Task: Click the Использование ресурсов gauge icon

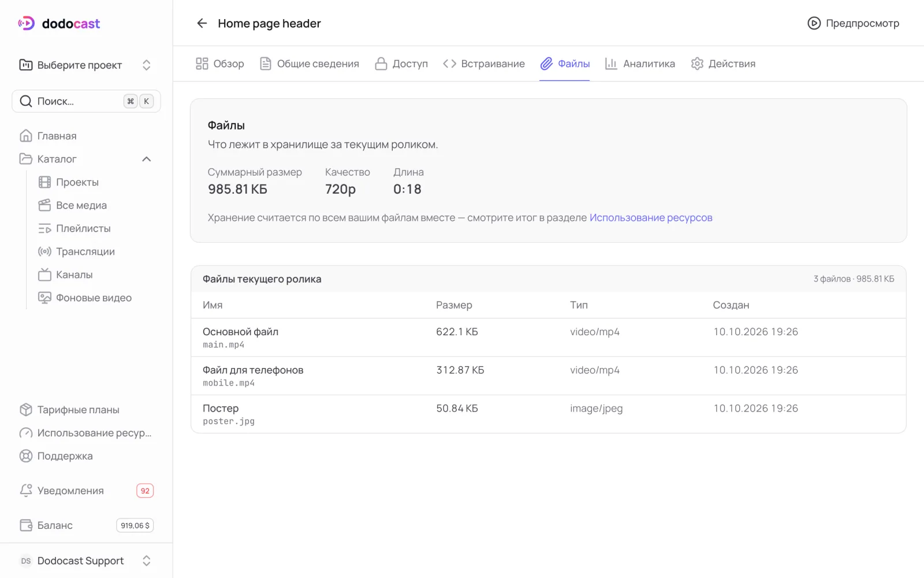Action: click(26, 433)
